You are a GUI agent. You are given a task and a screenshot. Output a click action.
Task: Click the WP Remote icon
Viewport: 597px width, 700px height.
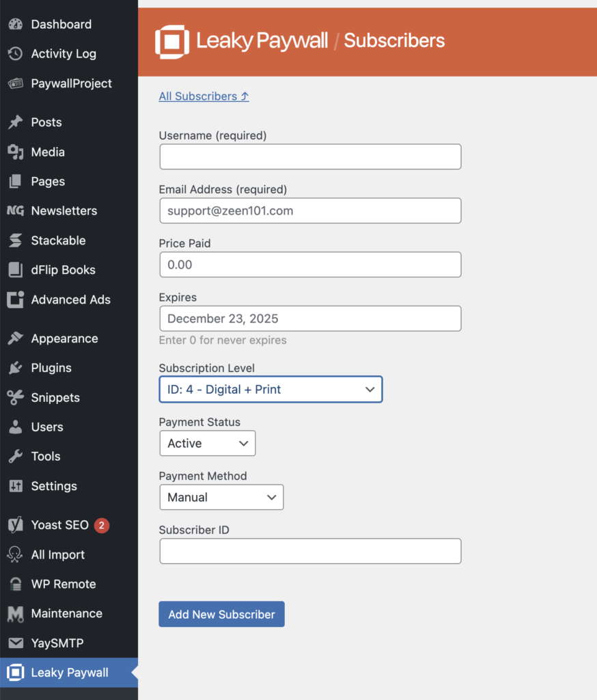(x=15, y=584)
